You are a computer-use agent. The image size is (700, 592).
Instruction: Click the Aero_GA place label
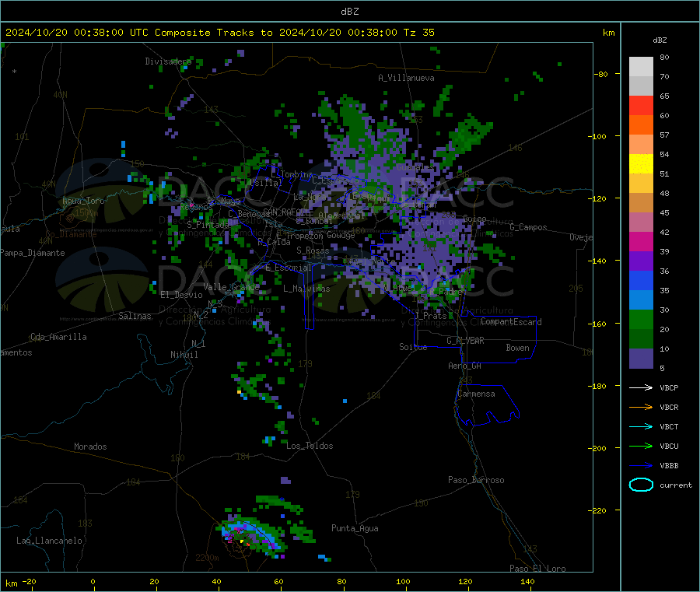(465, 366)
